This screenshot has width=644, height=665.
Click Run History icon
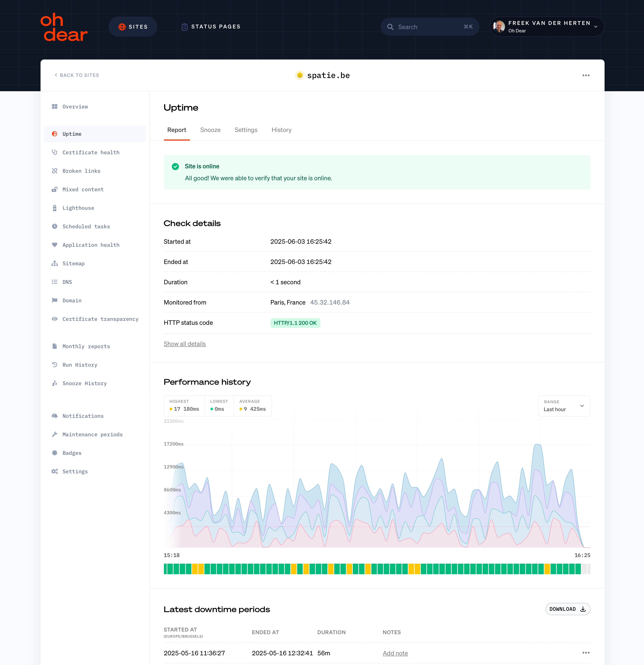tap(55, 365)
